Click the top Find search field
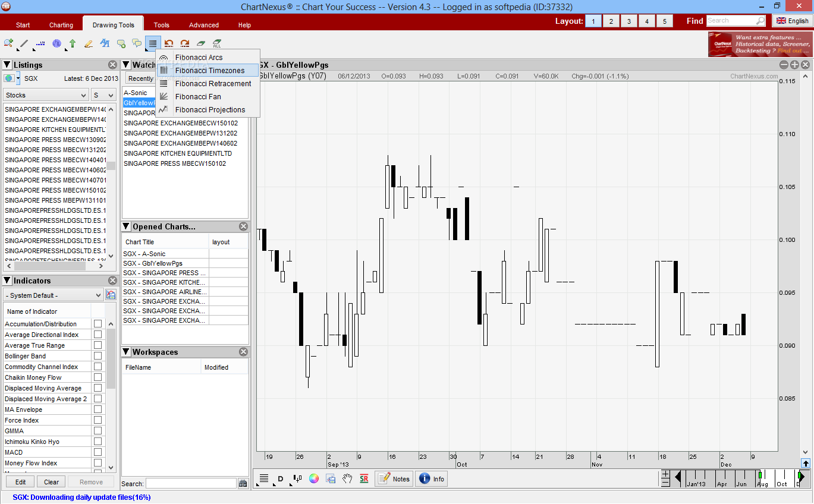The width and height of the screenshot is (814, 504). click(x=736, y=21)
